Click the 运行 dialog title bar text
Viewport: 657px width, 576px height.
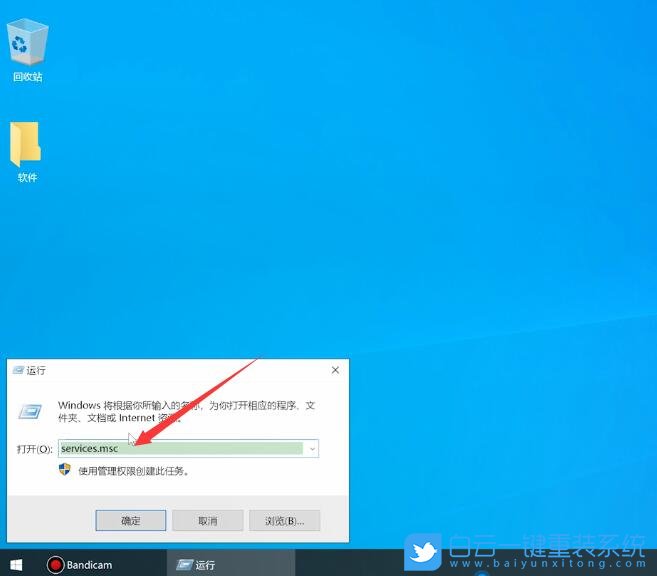point(36,370)
